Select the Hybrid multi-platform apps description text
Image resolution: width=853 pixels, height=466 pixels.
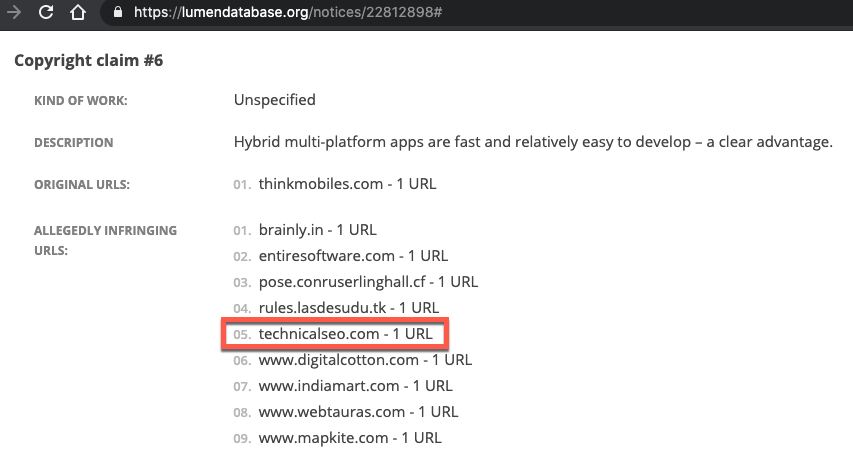[x=533, y=142]
